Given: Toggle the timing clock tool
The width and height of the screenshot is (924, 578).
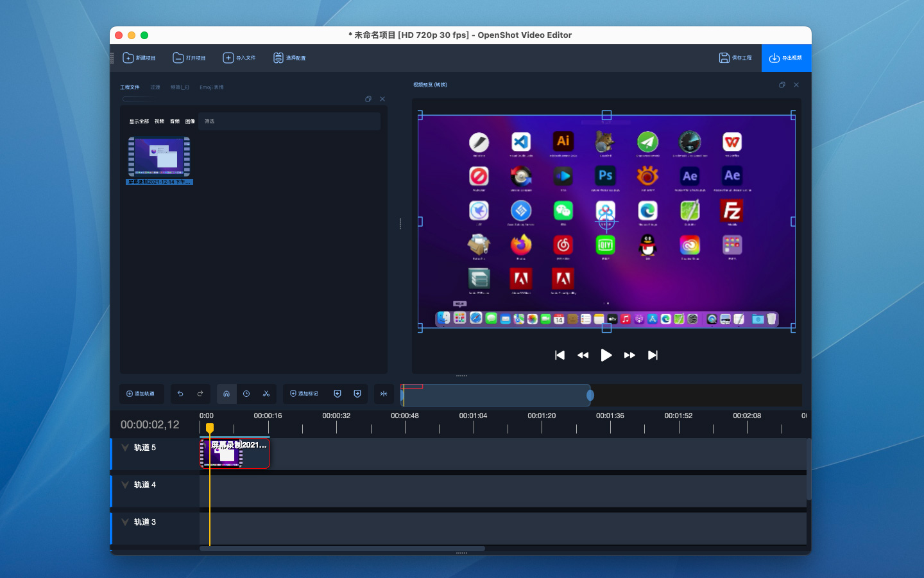Looking at the screenshot, I should [x=246, y=394].
